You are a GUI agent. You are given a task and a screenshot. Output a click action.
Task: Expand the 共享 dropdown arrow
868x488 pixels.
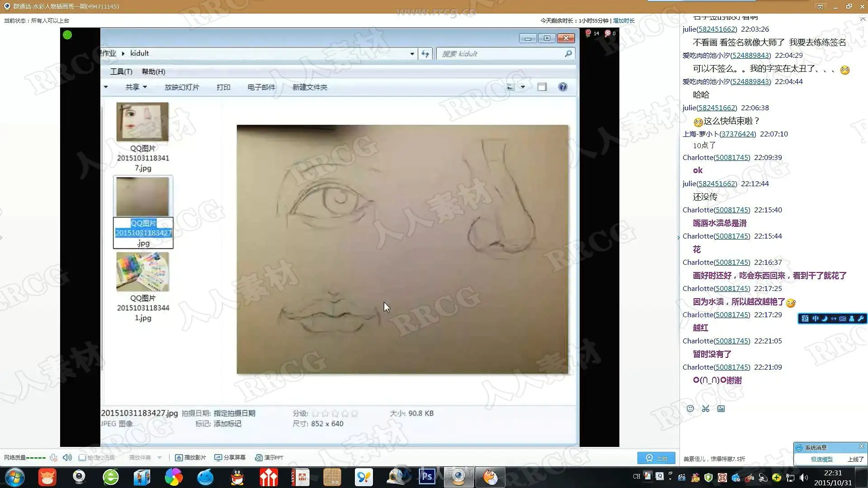tap(145, 87)
